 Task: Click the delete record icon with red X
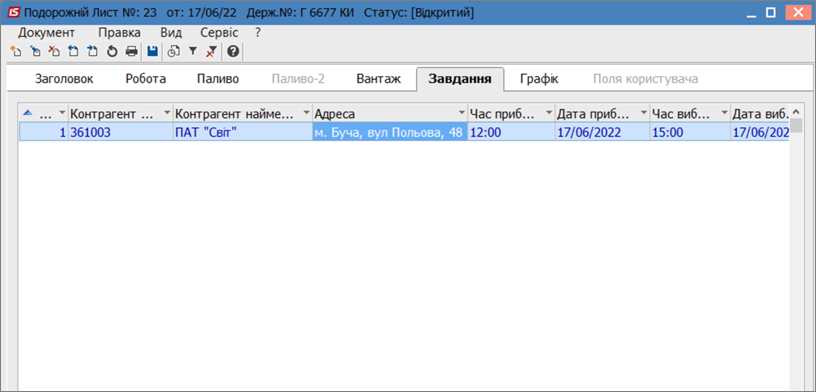pos(54,51)
